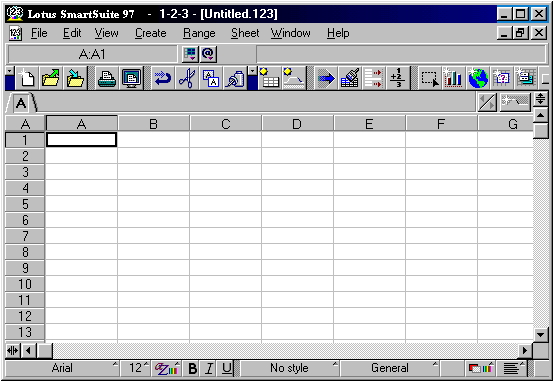This screenshot has height=383, width=555.
Task: Click the globe map icon
Action: [x=478, y=78]
